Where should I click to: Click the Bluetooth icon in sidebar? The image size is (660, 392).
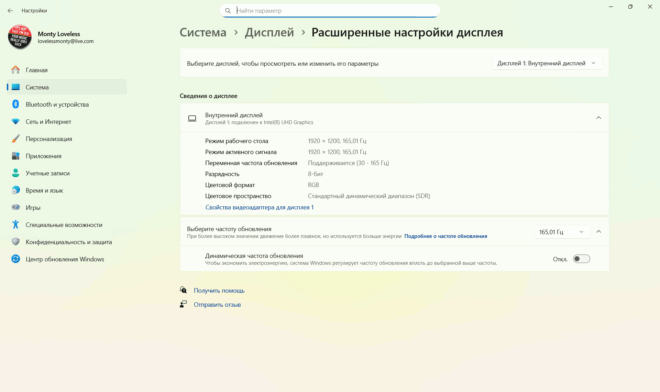point(16,104)
